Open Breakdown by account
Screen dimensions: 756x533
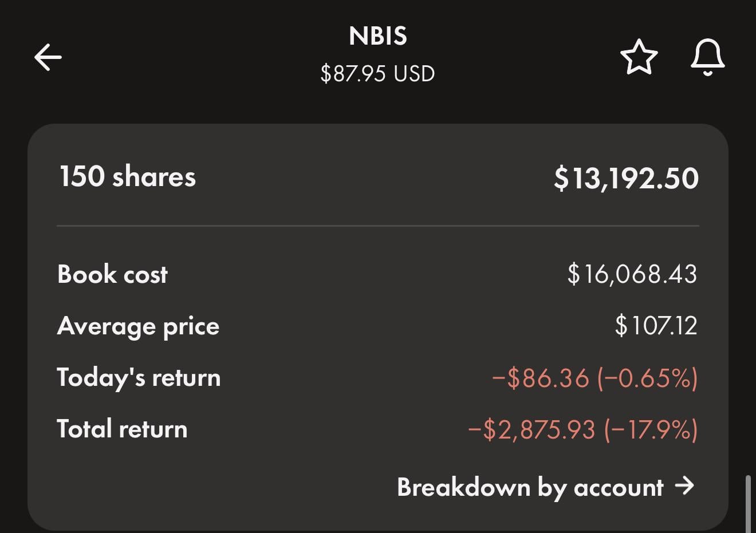pos(530,487)
